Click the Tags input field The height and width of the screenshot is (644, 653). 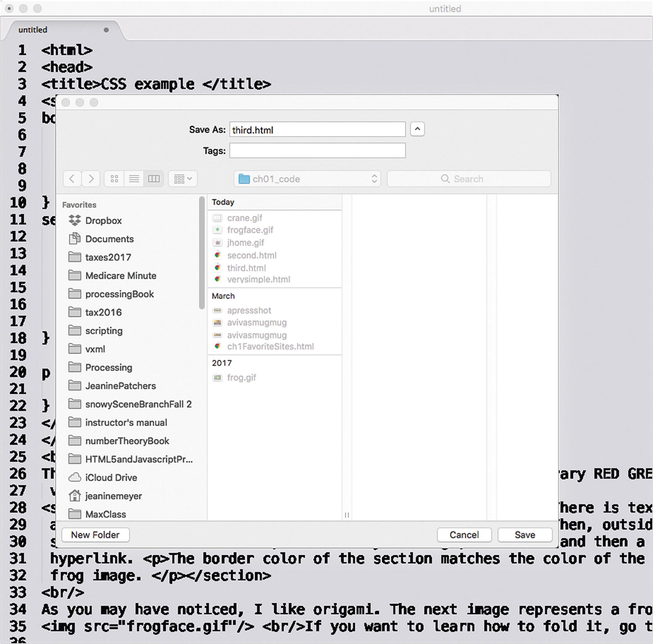pyautogui.click(x=317, y=151)
